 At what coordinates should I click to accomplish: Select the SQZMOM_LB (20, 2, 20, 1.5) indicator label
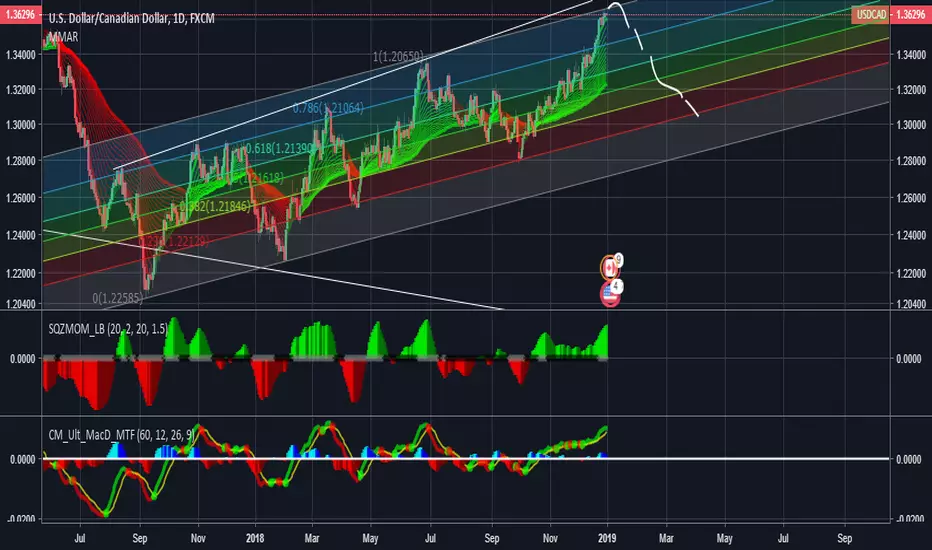pyautogui.click(x=108, y=329)
